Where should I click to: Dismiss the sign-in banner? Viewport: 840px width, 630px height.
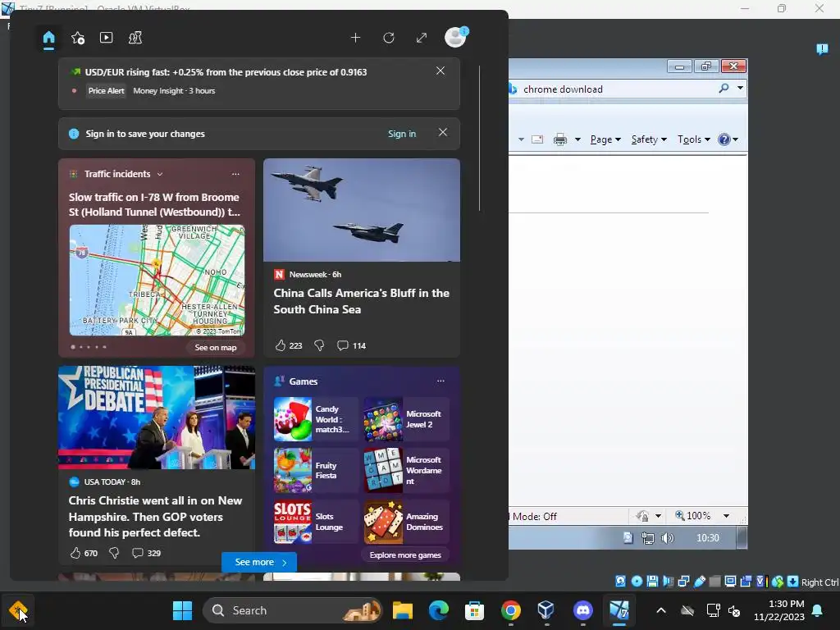coord(442,132)
